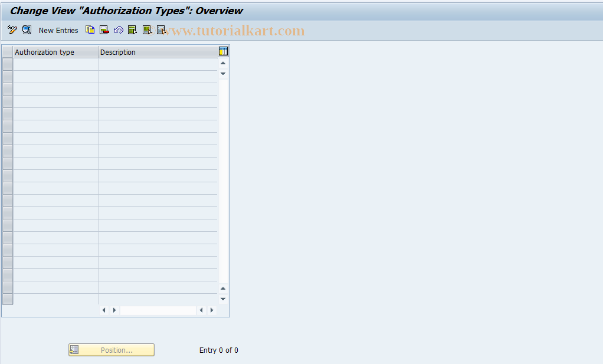Click top scrollbar's down arrow
Viewport: 603px width, 364px height.
coord(223,73)
